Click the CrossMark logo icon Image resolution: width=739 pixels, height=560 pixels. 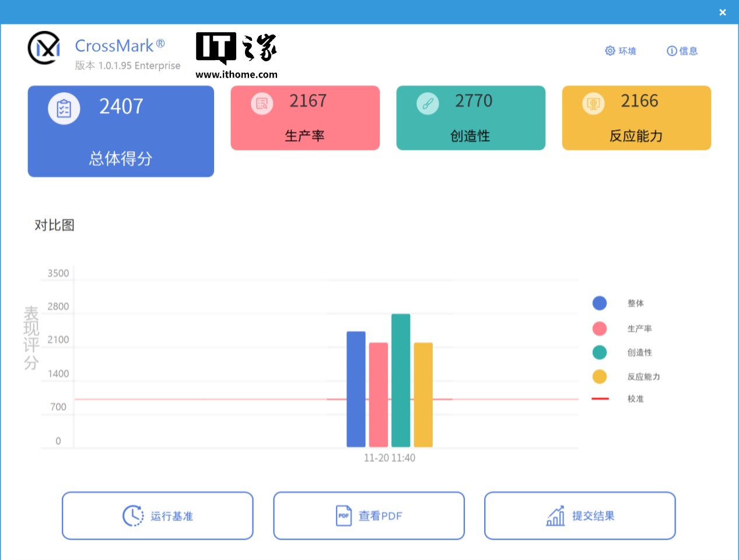tap(44, 48)
